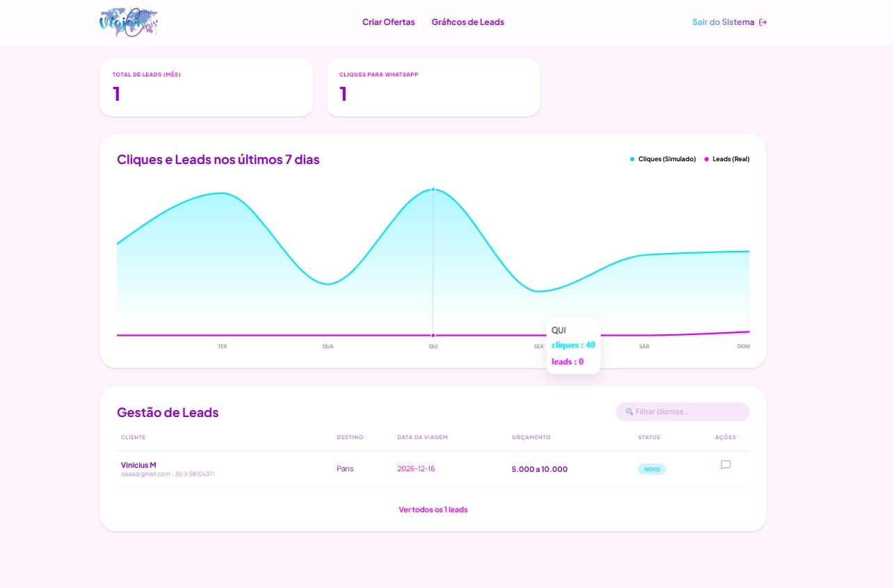Open Gráficos de Leads page
Viewport: 893px width, 588px height.
pos(467,22)
